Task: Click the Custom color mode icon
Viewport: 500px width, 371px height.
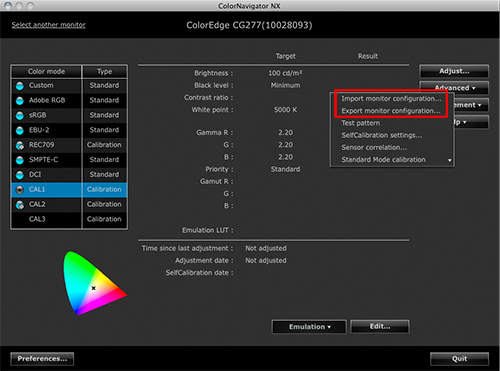Action: pyautogui.click(x=20, y=86)
